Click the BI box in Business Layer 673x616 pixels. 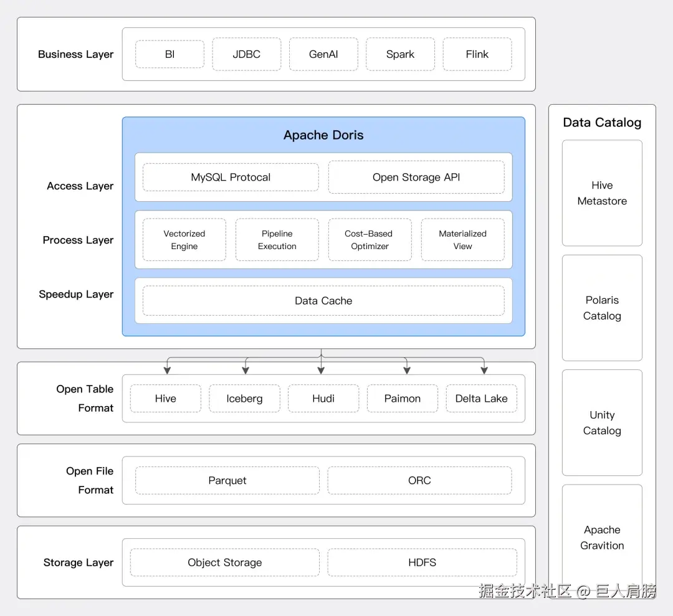coord(169,54)
